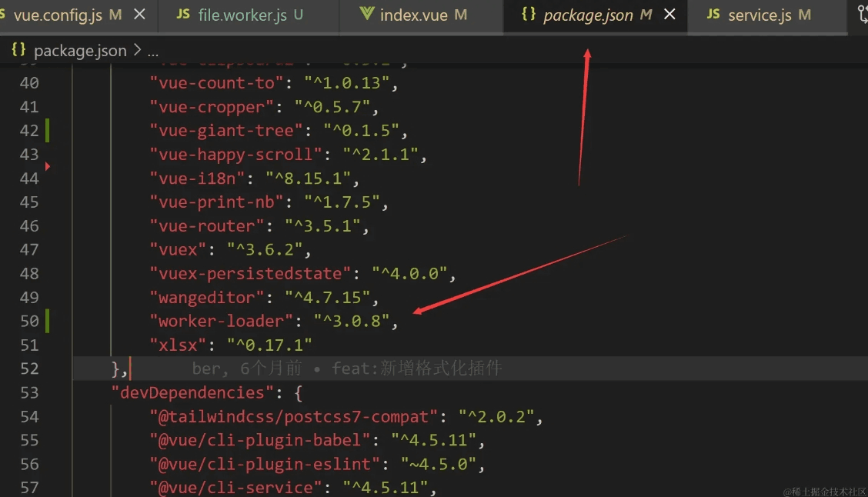The image size is (868, 497).
Task: Click the "vue-giant-tree" key
Action: tap(226, 131)
